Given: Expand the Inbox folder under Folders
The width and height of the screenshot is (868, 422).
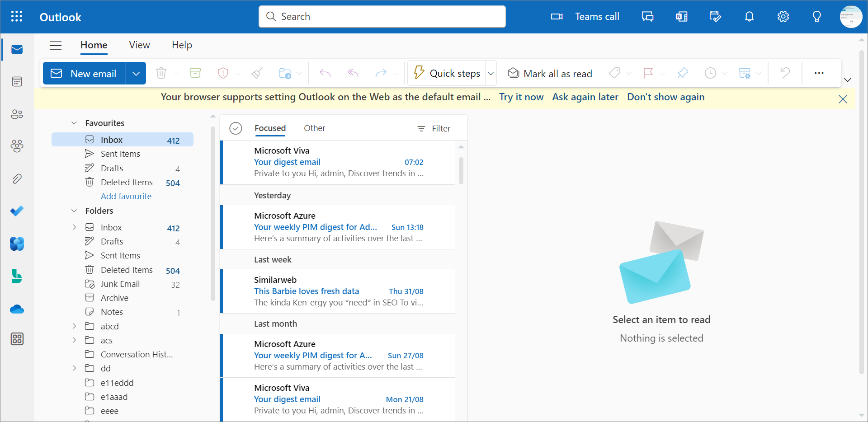Looking at the screenshot, I should 74,227.
